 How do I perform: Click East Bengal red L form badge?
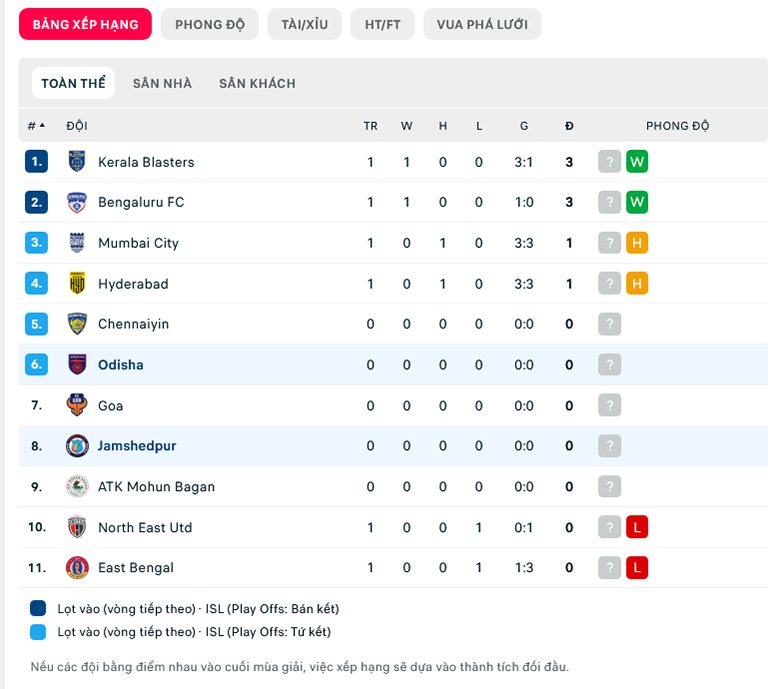637,568
